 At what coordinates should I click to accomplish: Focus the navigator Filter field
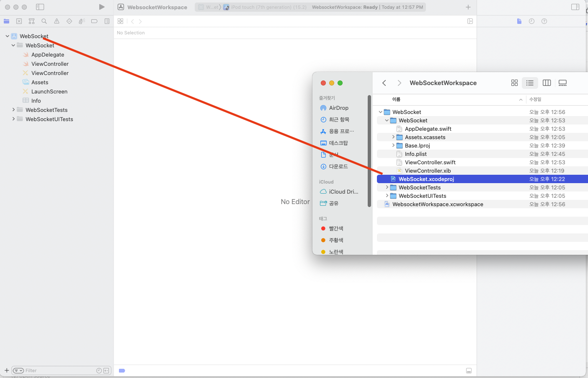[60, 370]
